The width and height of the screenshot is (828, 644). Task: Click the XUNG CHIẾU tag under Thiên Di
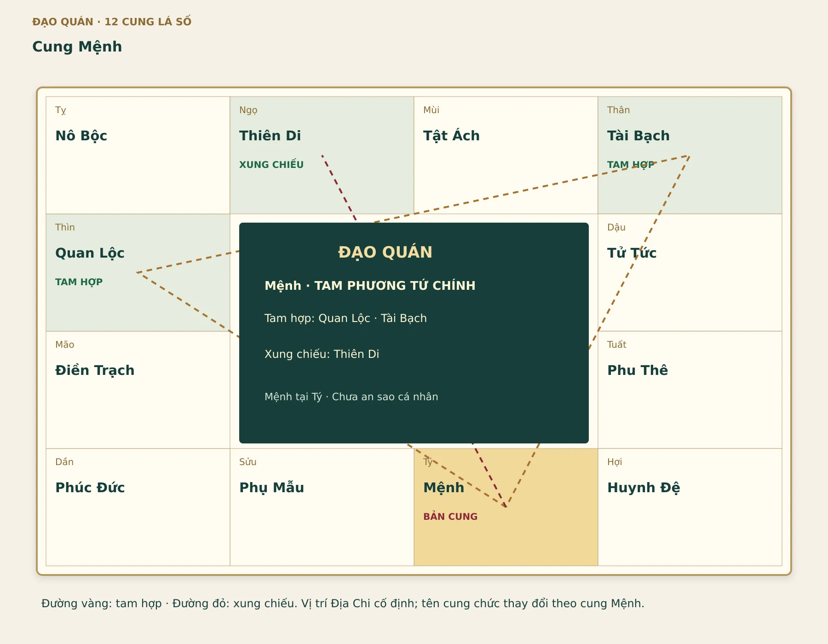[x=271, y=165]
